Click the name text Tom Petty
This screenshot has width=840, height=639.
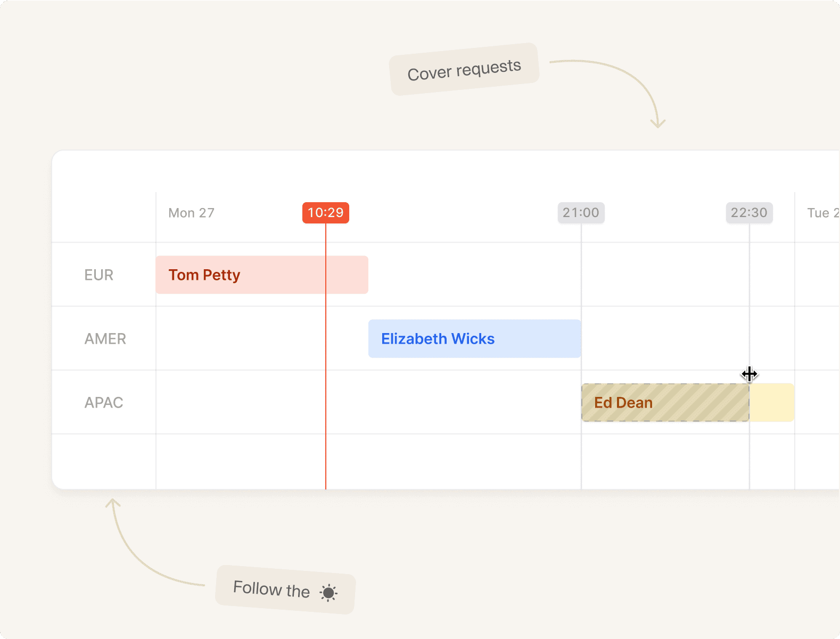204,275
